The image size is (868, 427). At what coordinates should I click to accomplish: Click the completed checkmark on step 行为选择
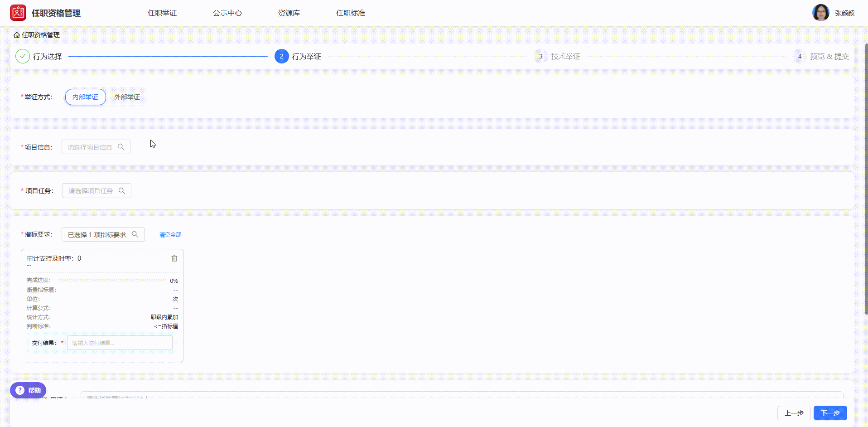tap(22, 56)
